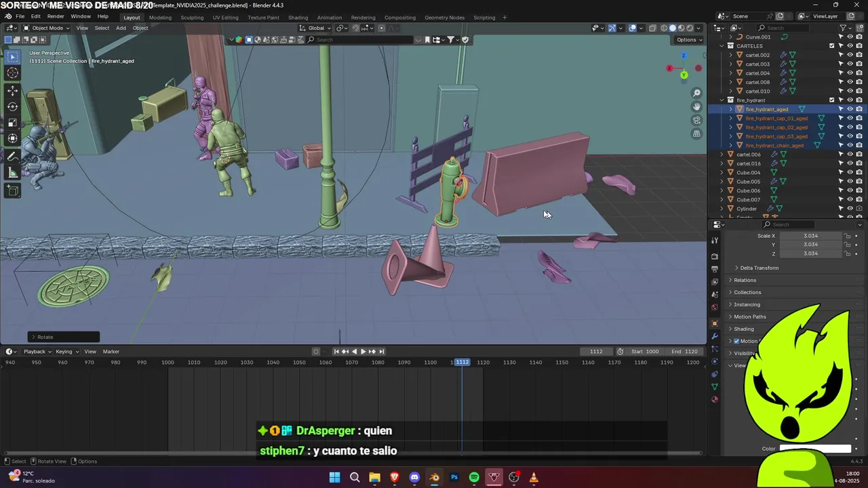Viewport: 868px width, 488px height.
Task: Switch to the Sculpting workspace tab
Action: (192, 18)
